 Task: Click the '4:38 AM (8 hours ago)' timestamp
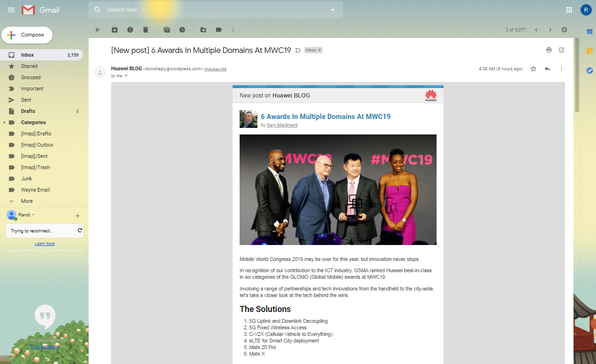pyautogui.click(x=501, y=69)
